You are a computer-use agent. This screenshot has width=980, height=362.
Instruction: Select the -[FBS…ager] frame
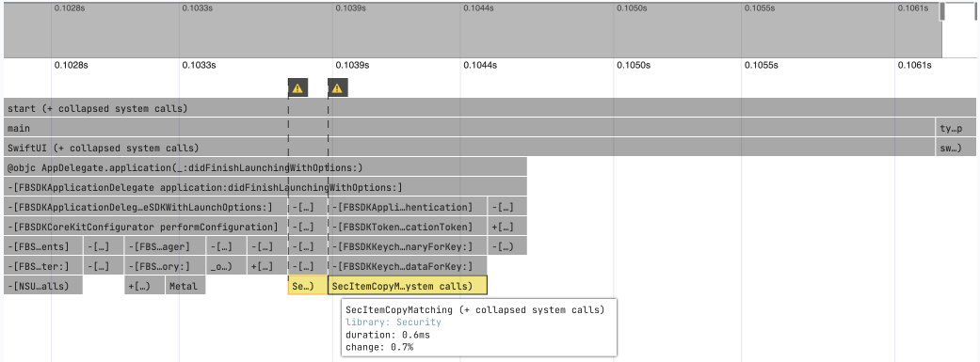165,246
